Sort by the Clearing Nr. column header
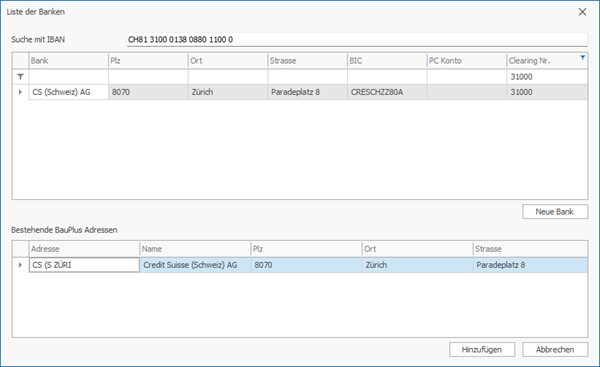 click(547, 61)
